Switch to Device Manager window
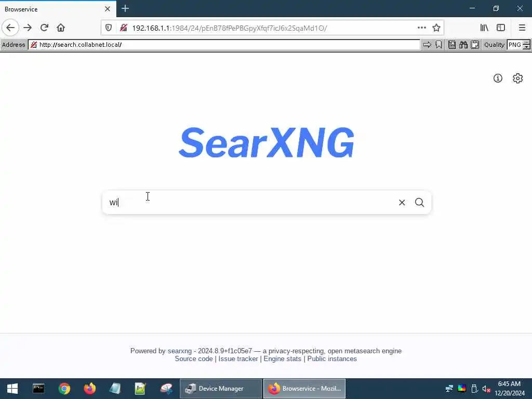The height and width of the screenshot is (399, 532). pyautogui.click(x=220, y=389)
